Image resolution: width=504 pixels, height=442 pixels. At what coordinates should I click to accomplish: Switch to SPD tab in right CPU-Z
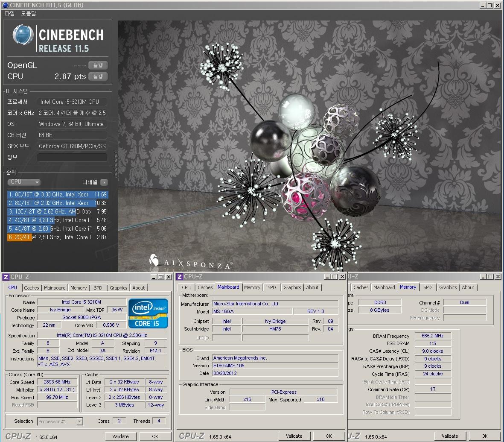click(428, 287)
